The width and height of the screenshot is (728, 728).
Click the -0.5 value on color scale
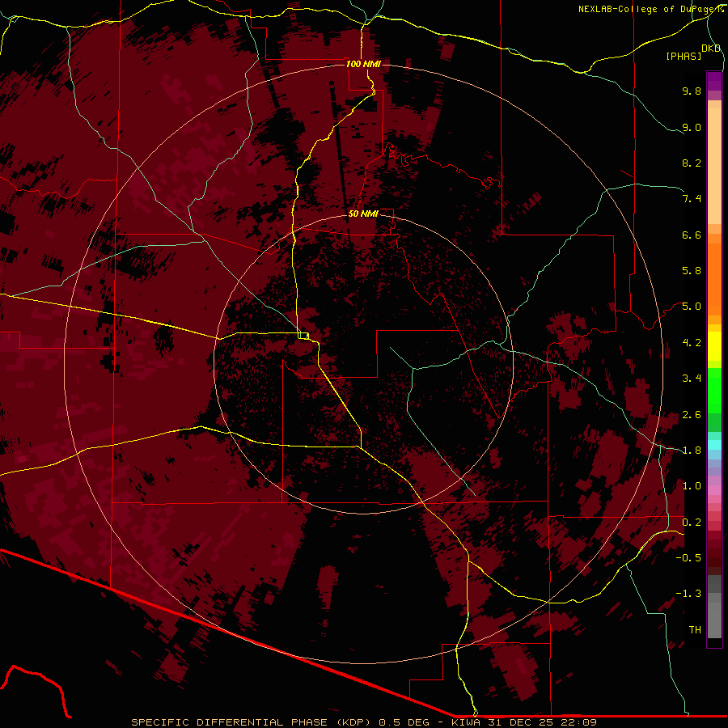click(688, 558)
